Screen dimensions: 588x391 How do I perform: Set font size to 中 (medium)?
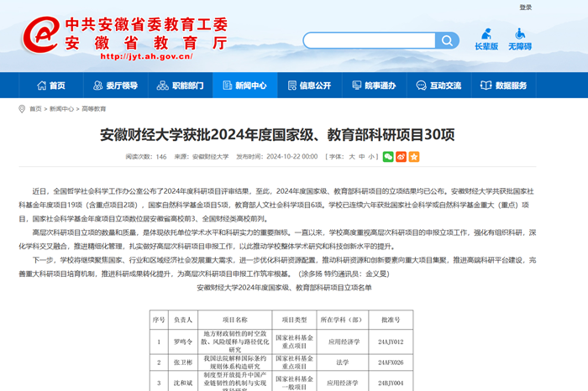(361, 157)
